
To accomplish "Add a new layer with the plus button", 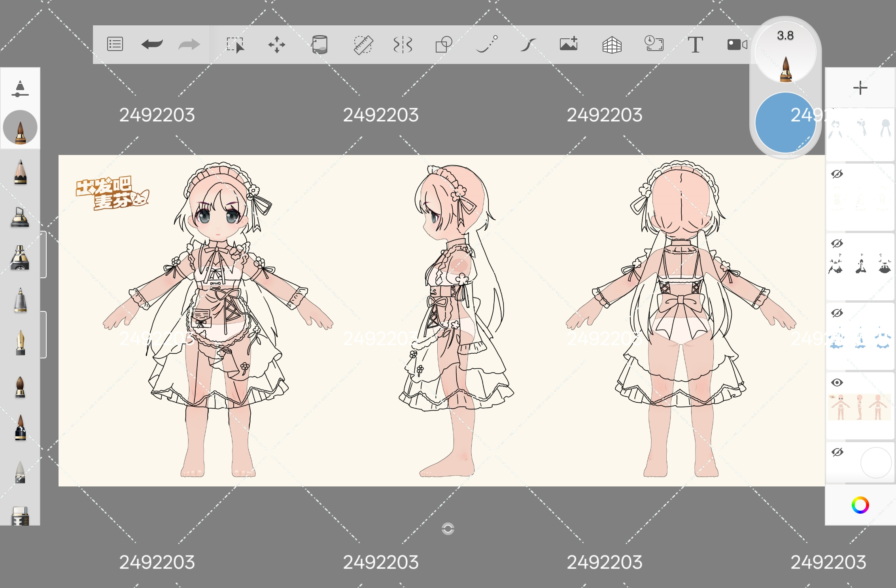I will tap(860, 88).
